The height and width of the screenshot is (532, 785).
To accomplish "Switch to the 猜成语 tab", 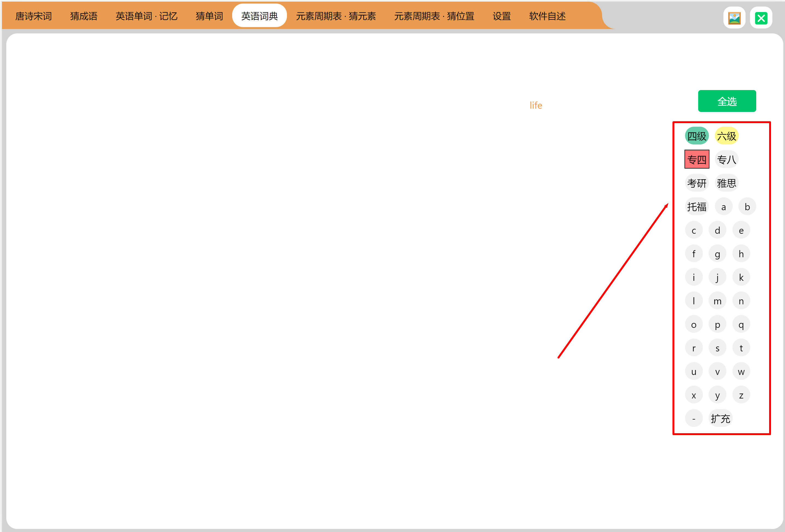I will (x=84, y=16).
